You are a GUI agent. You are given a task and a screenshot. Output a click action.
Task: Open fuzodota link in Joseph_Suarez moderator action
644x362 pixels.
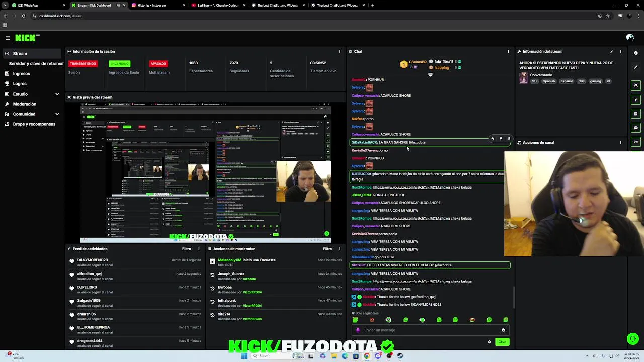[x=249, y=279]
